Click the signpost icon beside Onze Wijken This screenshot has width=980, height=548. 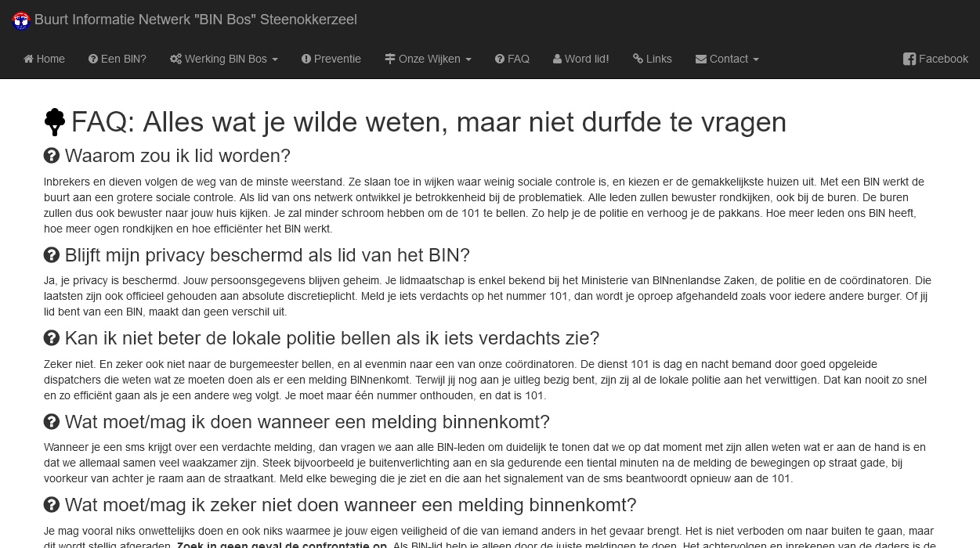click(390, 59)
